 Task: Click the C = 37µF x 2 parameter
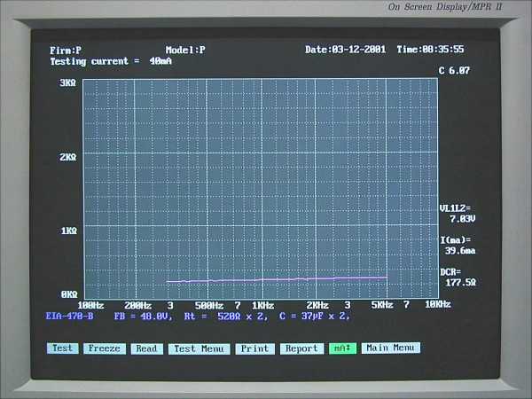coord(315,317)
